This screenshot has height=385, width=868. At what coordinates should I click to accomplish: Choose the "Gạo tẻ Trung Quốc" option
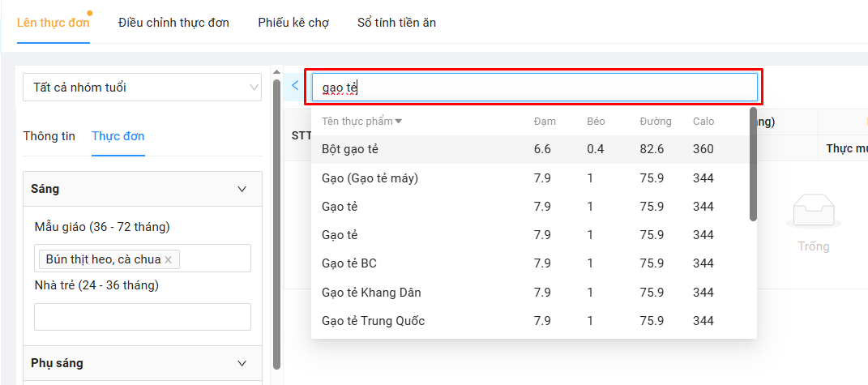373,320
